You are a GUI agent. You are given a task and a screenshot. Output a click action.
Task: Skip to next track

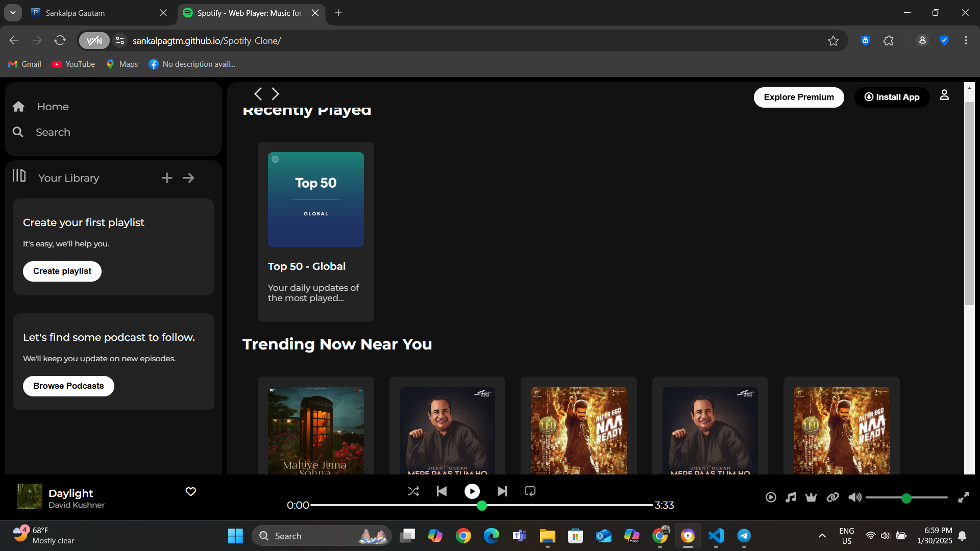click(502, 491)
